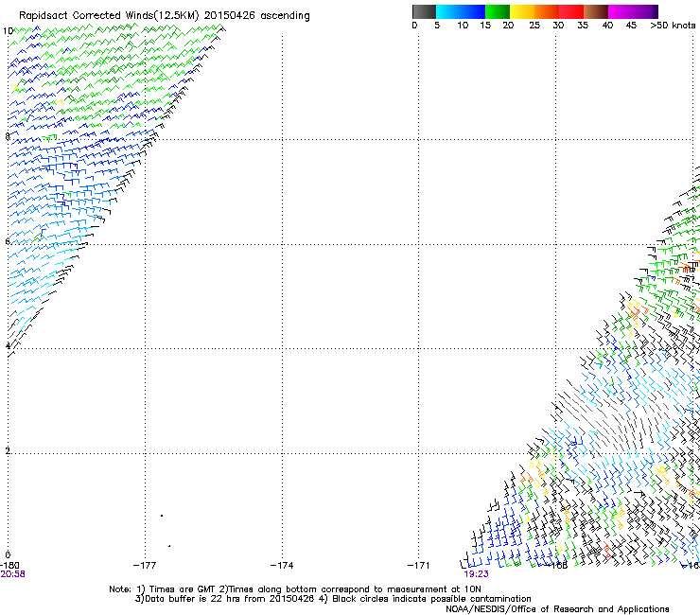The width and height of the screenshot is (700, 615).
Task: Click the longitude axis label '-180'
Action: tap(9, 566)
